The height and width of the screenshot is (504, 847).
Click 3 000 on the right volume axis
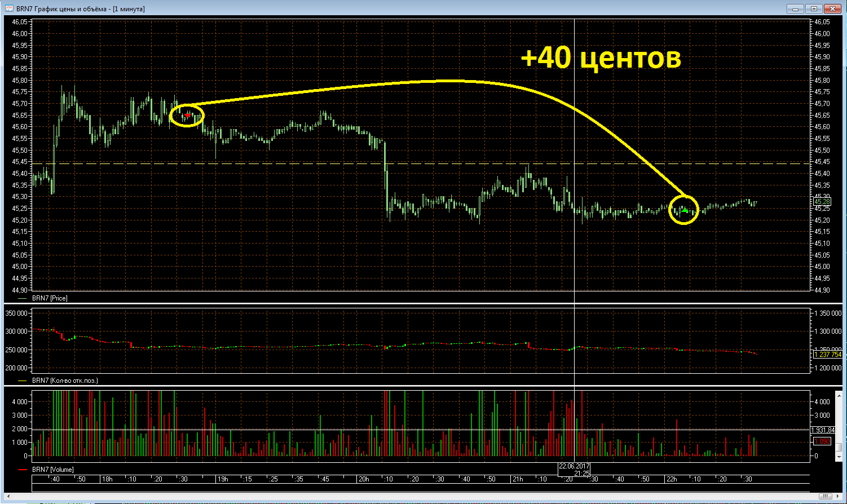tap(822, 415)
